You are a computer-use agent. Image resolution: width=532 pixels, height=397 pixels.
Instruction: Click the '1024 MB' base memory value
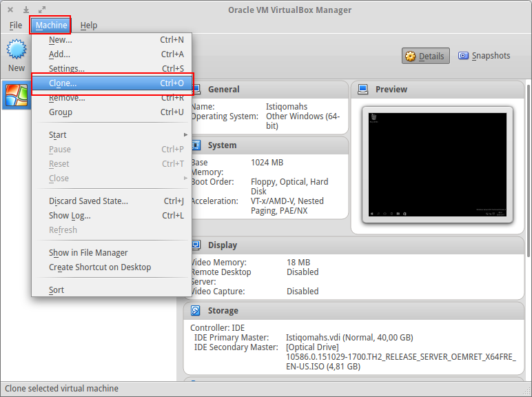tap(267, 163)
